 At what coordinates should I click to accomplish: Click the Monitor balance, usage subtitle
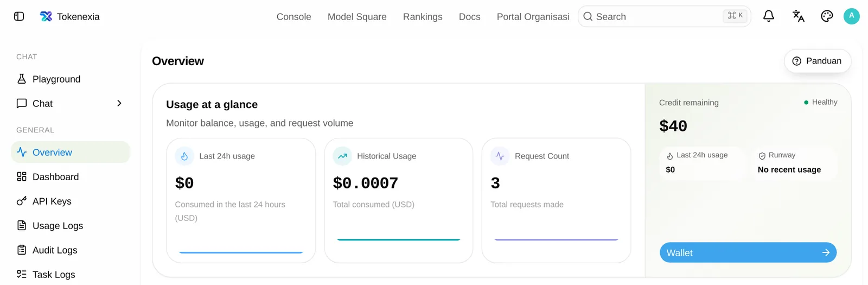click(259, 123)
